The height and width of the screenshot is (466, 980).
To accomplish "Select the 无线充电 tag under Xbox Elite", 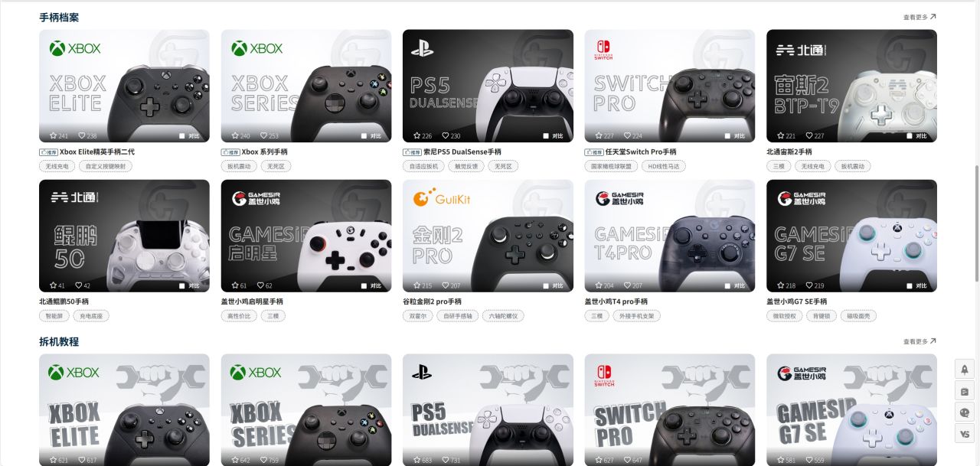I will (57, 166).
